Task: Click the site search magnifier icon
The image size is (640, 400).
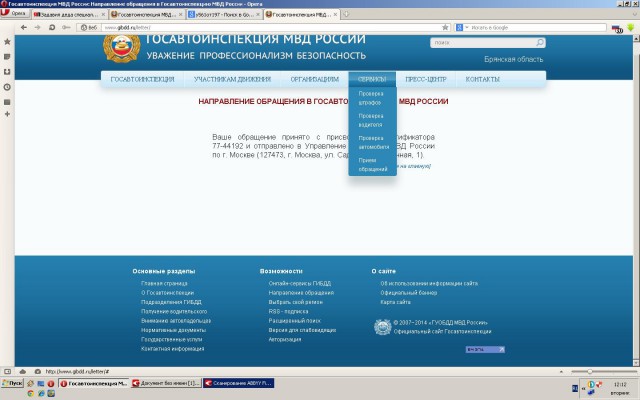Action: (540, 42)
